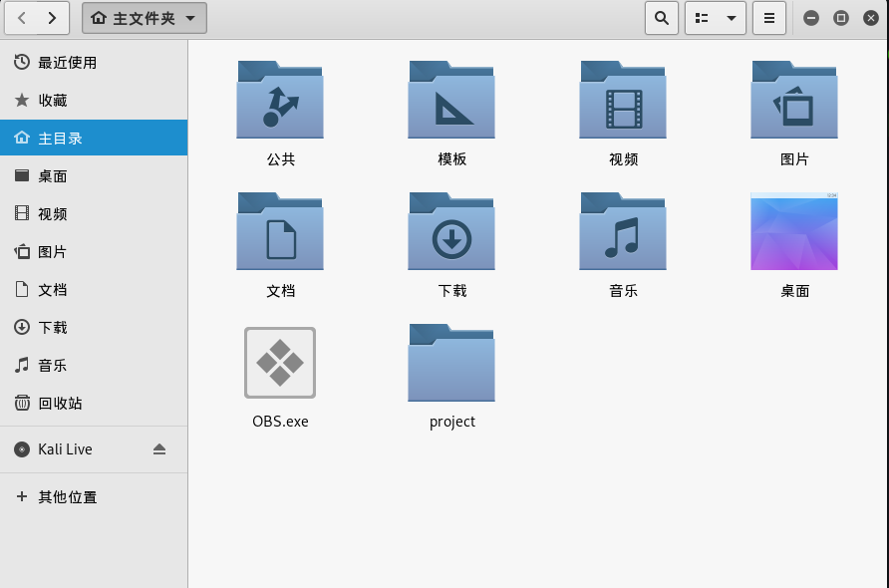This screenshot has width=889, height=588.
Task: Click the search magnifier icon
Action: (x=662, y=18)
